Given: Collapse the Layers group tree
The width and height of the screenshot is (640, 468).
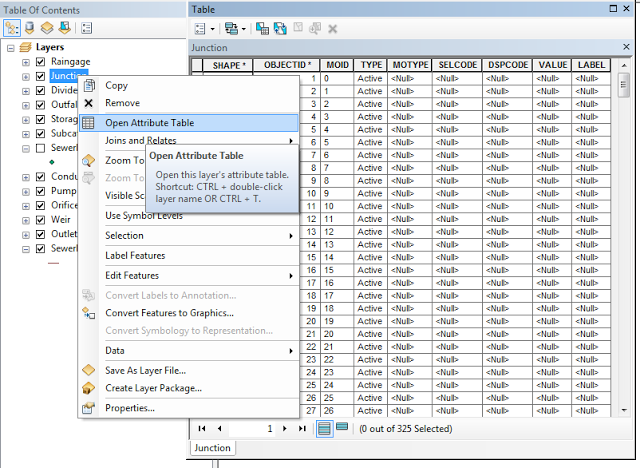Looking at the screenshot, I should point(11,47).
